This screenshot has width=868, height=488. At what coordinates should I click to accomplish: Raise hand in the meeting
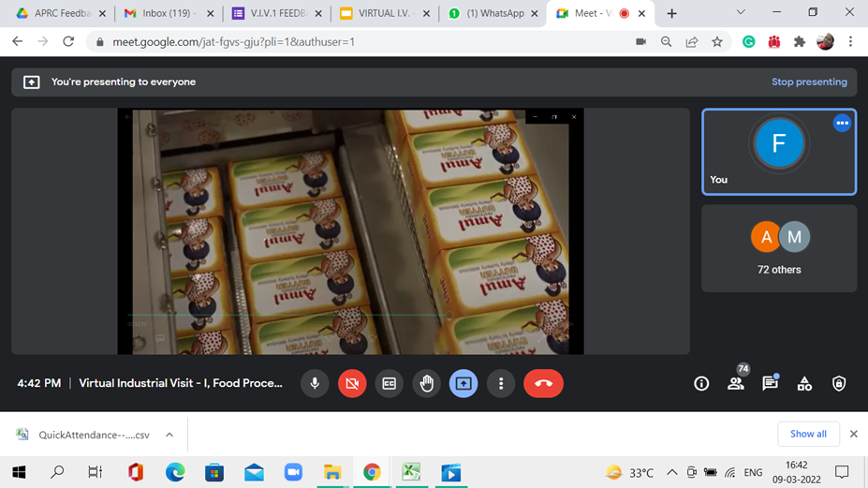coord(426,383)
